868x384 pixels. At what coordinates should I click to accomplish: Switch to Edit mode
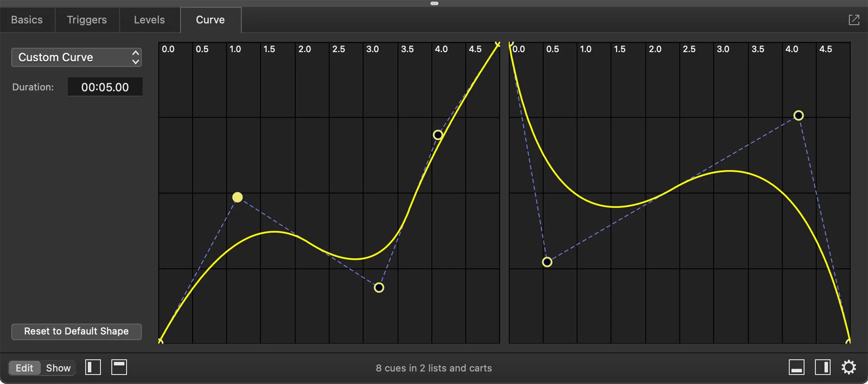(x=24, y=368)
